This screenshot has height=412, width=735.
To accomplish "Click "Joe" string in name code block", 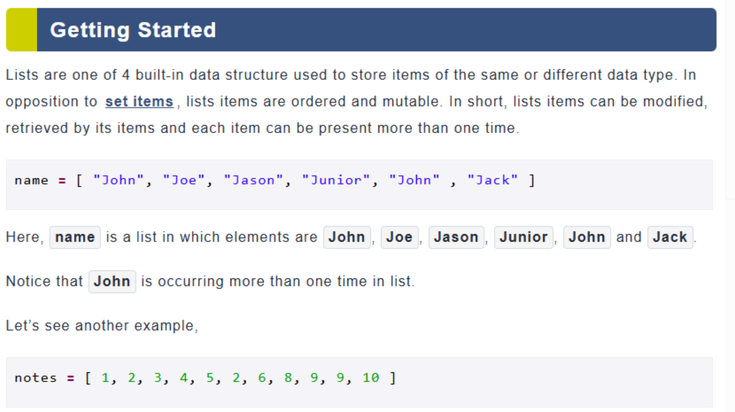I will coord(184,180).
